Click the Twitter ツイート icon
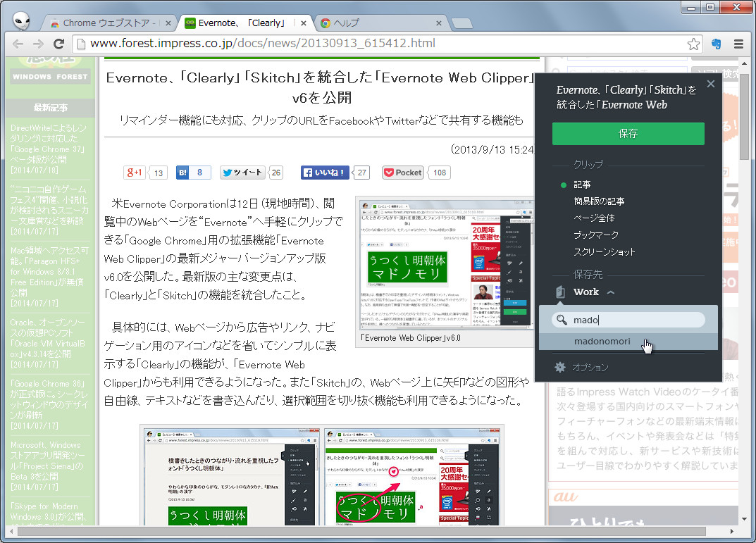756x543 pixels. (x=243, y=172)
